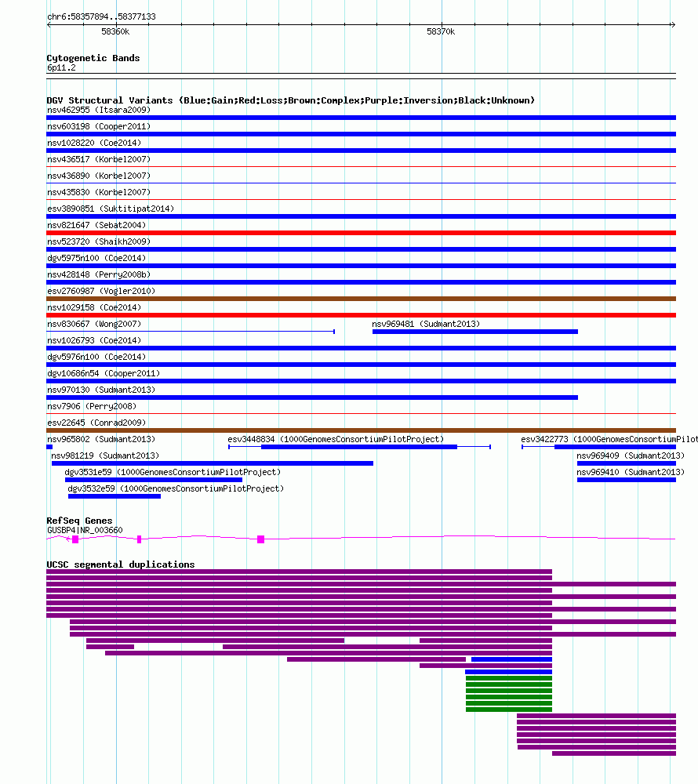Click the nsv462955 (Itsara2009) variant label

pos(99,110)
